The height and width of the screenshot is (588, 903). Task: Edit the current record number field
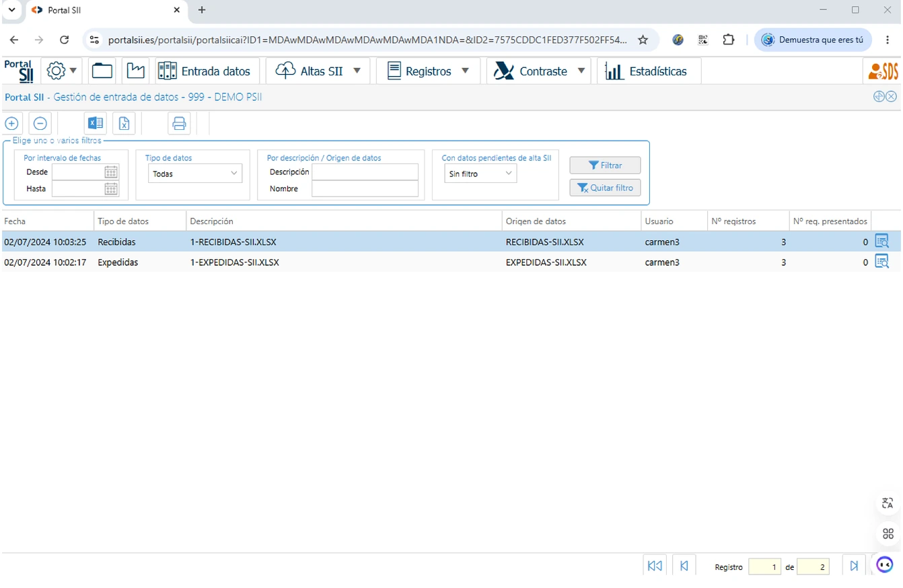[x=764, y=567]
